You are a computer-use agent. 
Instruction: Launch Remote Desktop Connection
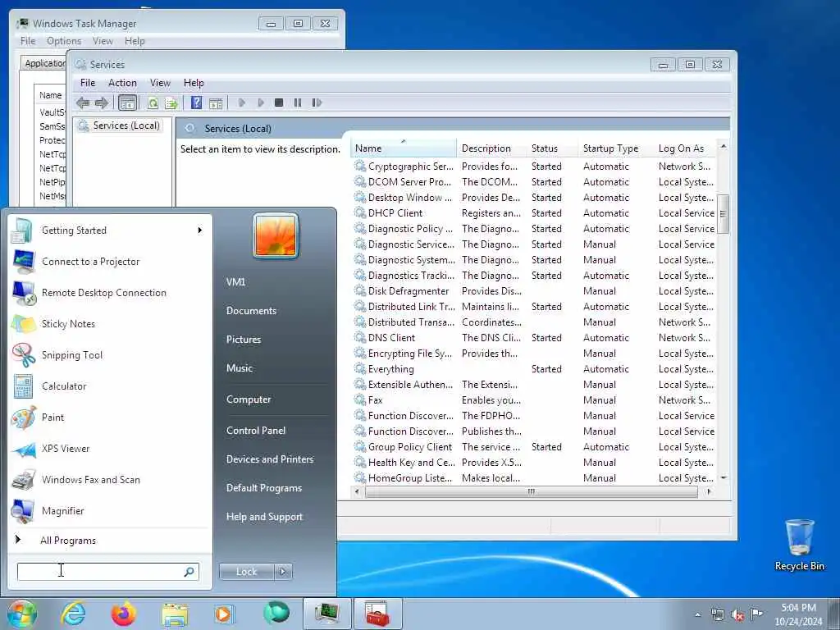[110, 293]
